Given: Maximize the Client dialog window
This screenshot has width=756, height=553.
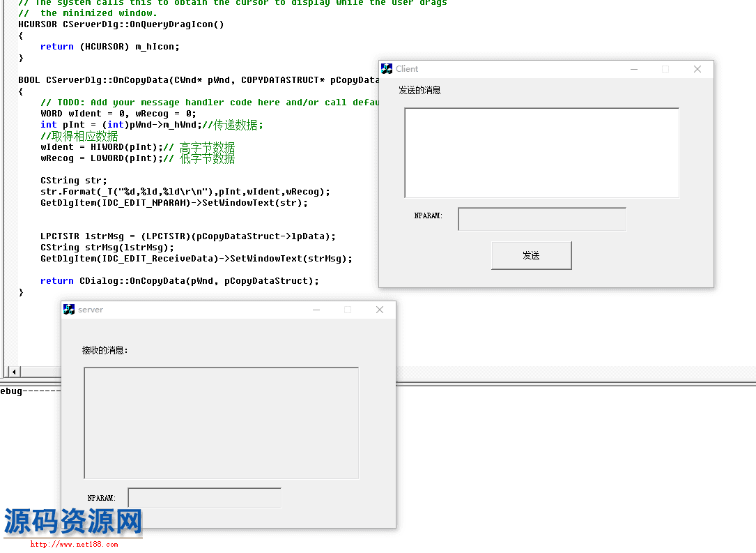Looking at the screenshot, I should [665, 68].
